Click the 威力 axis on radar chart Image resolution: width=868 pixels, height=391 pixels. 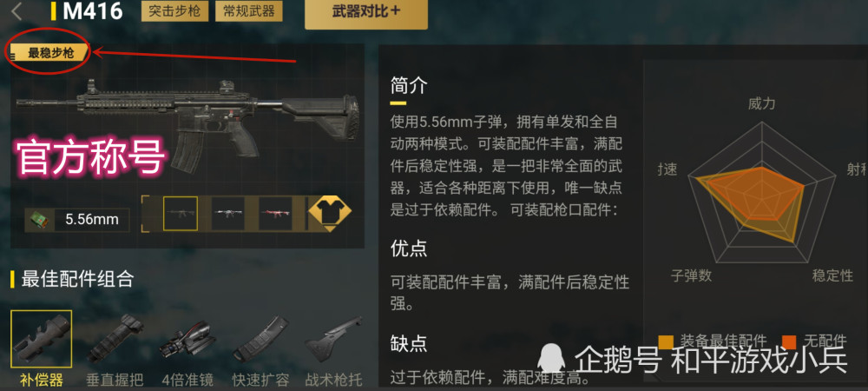click(762, 103)
